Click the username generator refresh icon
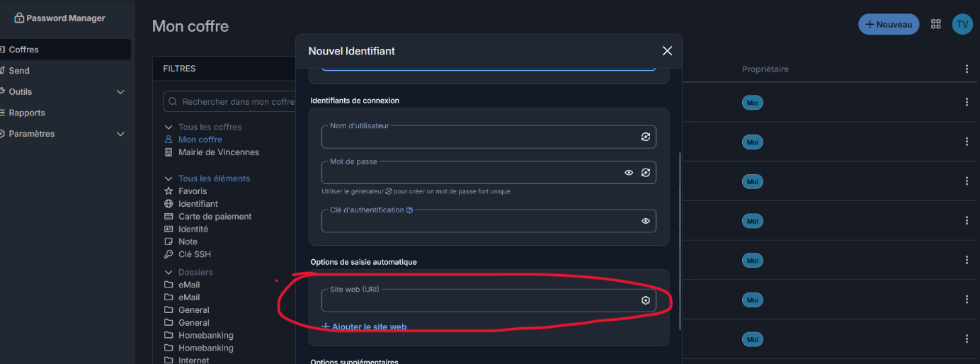 646,137
